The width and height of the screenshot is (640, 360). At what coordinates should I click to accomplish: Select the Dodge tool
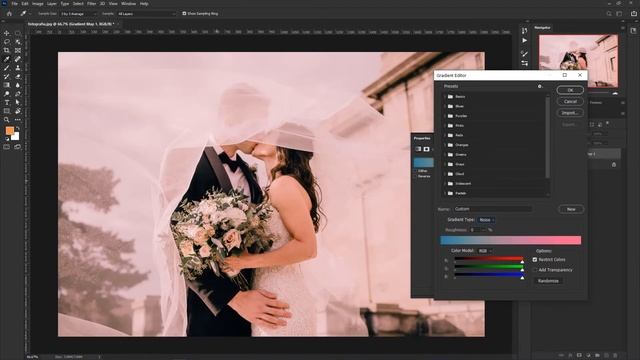click(x=7, y=93)
